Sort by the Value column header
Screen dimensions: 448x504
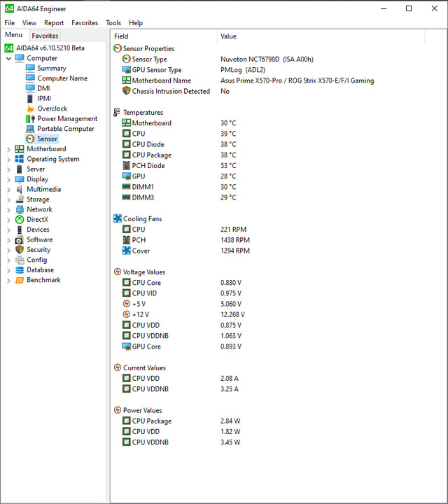tap(321, 36)
